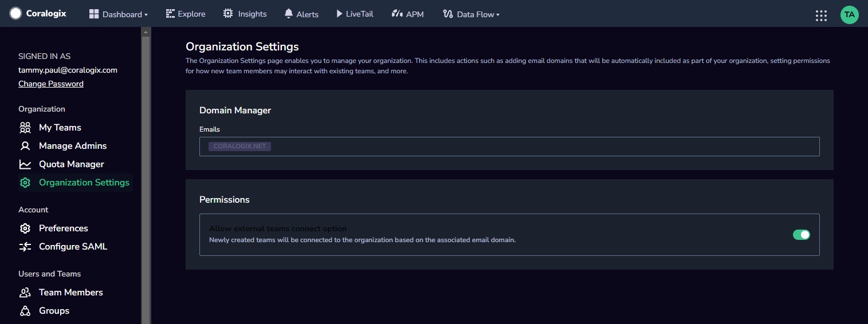
Task: Disable Allow external teams connect toggle
Action: 802,235
